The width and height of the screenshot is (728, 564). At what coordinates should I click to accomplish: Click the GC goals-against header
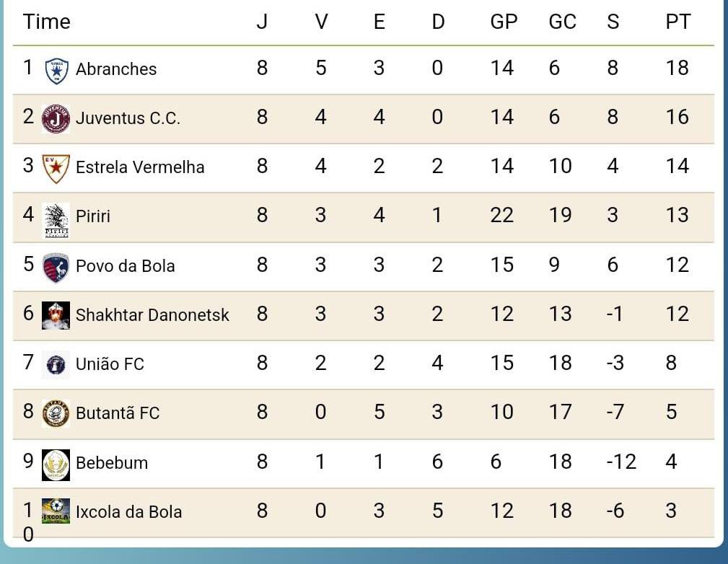click(x=562, y=22)
